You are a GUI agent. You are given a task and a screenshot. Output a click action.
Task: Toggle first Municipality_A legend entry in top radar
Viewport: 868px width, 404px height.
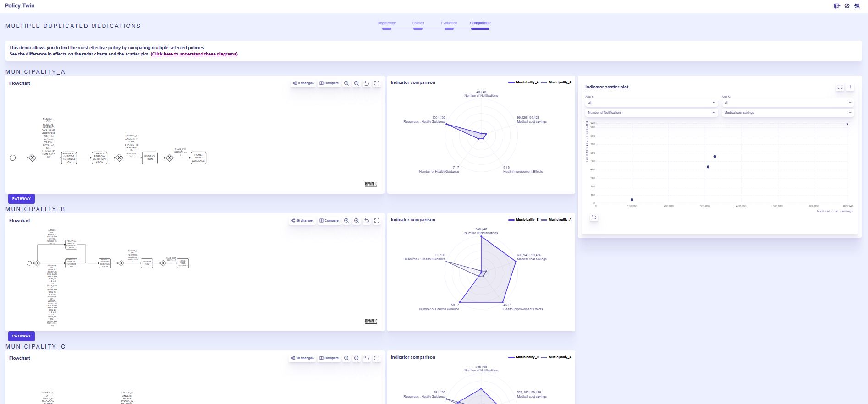[523, 82]
